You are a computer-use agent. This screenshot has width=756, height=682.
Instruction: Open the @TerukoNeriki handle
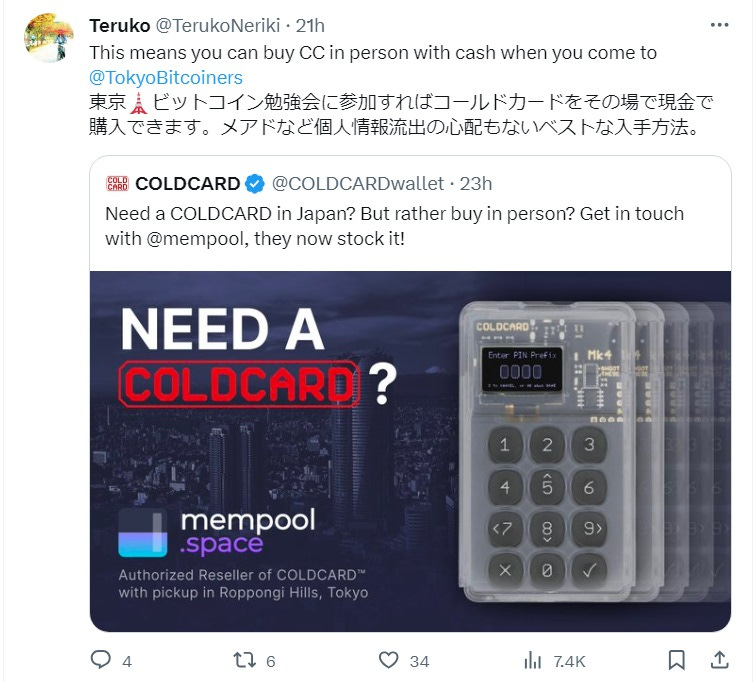[218, 26]
